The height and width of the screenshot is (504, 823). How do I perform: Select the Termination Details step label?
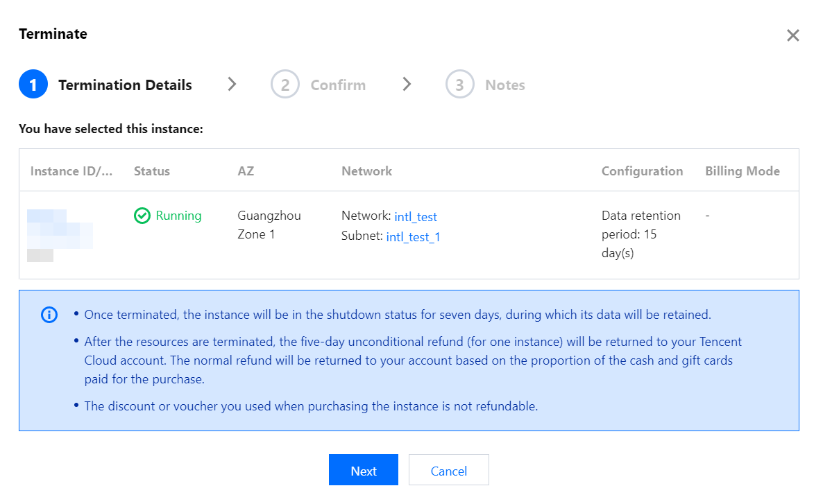[x=125, y=85]
